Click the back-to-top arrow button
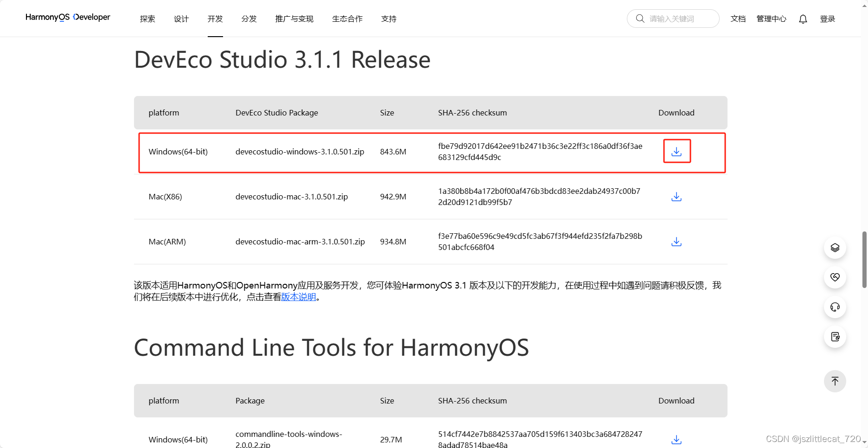This screenshot has height=448, width=868. point(835,381)
